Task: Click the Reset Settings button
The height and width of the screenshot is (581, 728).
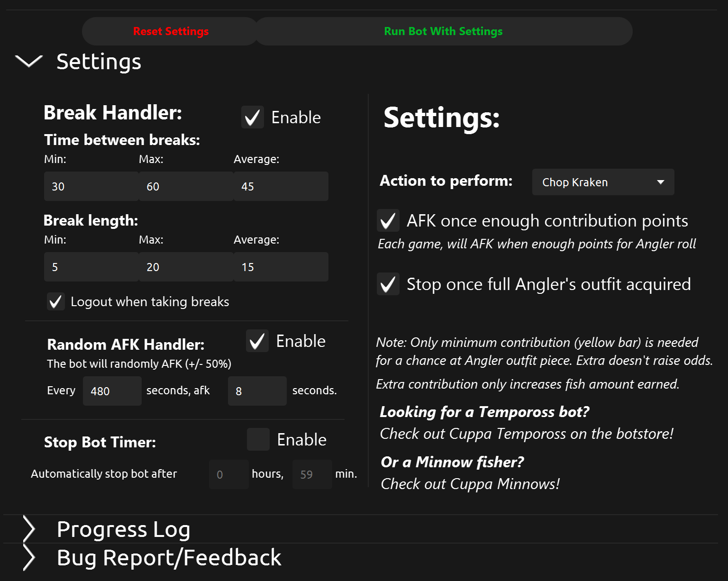Action: pyautogui.click(x=171, y=31)
